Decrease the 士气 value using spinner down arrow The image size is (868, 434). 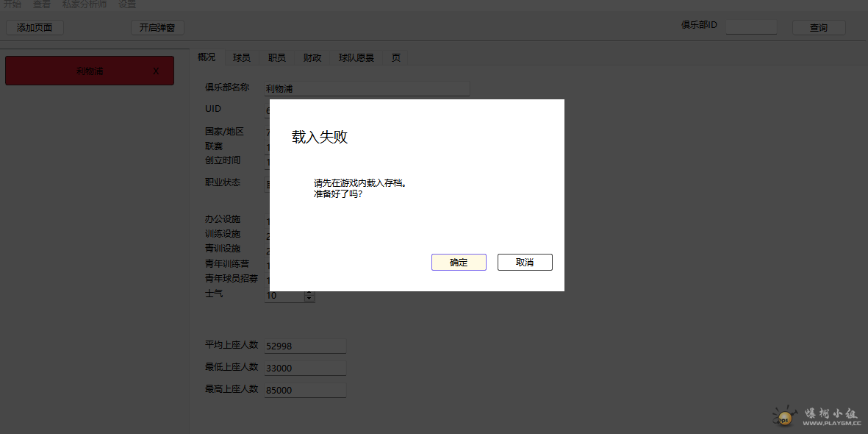tap(309, 299)
